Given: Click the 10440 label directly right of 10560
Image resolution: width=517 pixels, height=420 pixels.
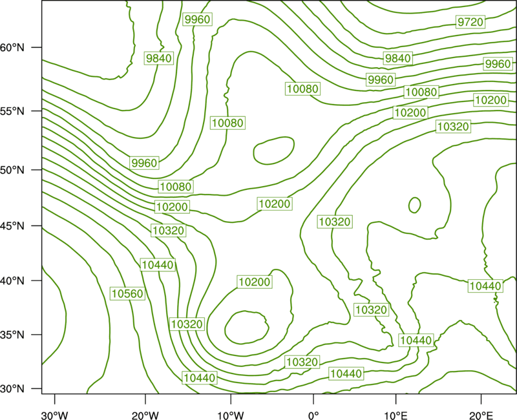Looking at the screenshot, I should (158, 265).
